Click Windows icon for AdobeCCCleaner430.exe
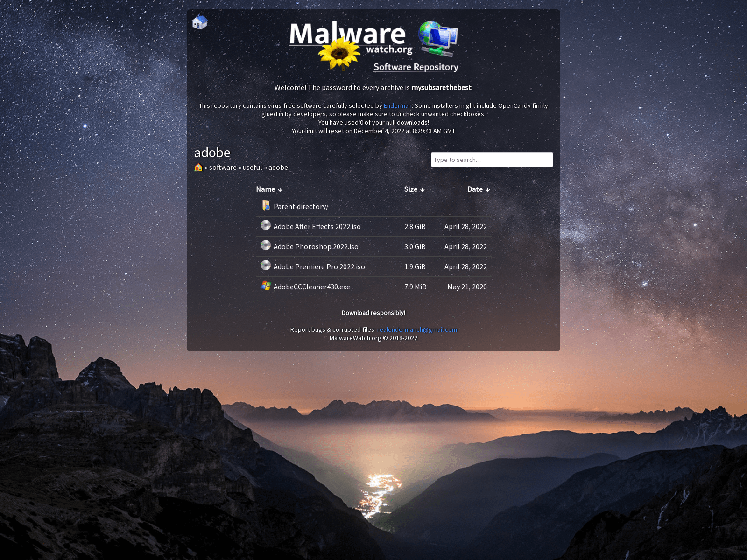The height and width of the screenshot is (560, 747). (x=266, y=286)
